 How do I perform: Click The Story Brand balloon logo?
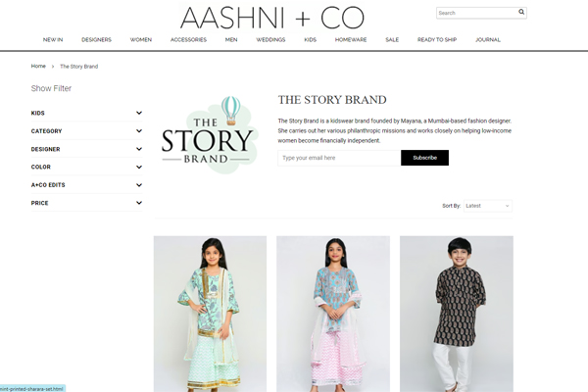point(208,134)
